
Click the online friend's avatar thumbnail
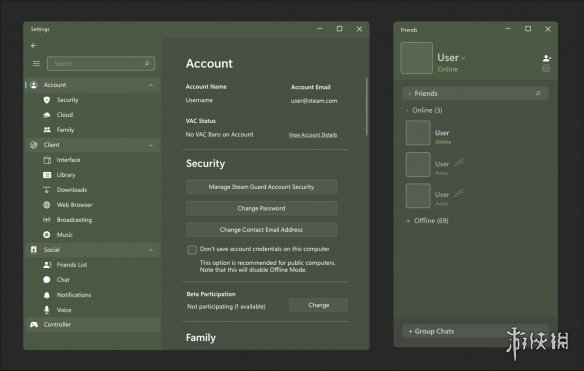coord(418,133)
